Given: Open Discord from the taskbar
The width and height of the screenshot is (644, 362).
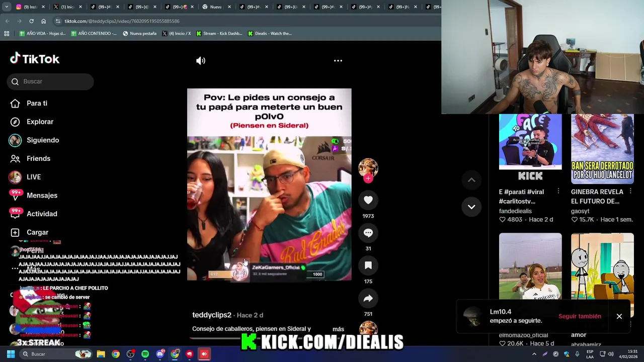Looking at the screenshot, I should 160,354.
